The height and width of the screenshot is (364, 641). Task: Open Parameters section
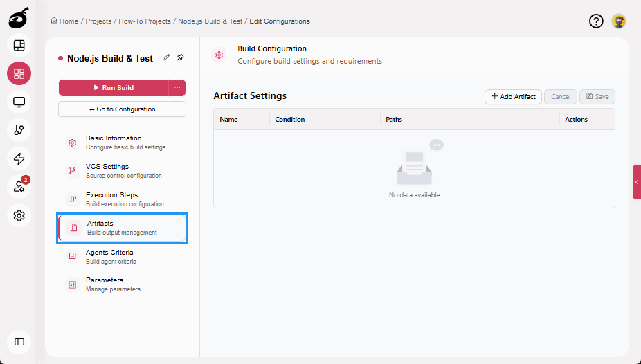[123, 284]
